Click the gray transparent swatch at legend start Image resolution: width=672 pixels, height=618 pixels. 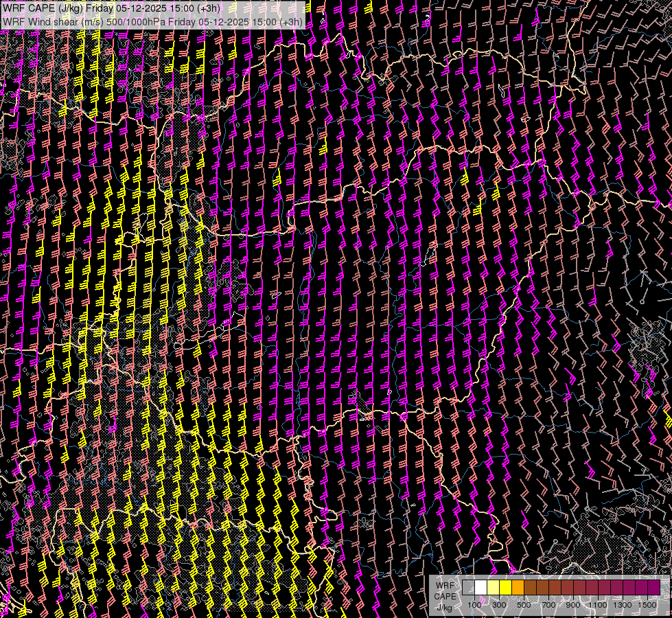[468, 587]
